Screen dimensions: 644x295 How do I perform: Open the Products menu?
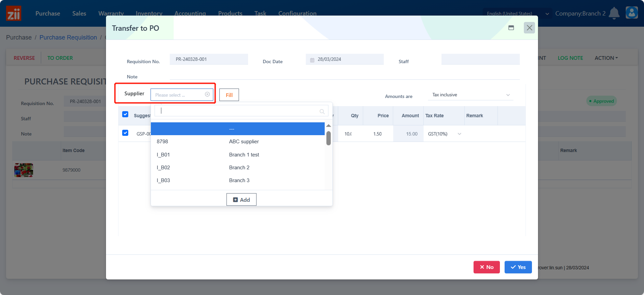[230, 14]
